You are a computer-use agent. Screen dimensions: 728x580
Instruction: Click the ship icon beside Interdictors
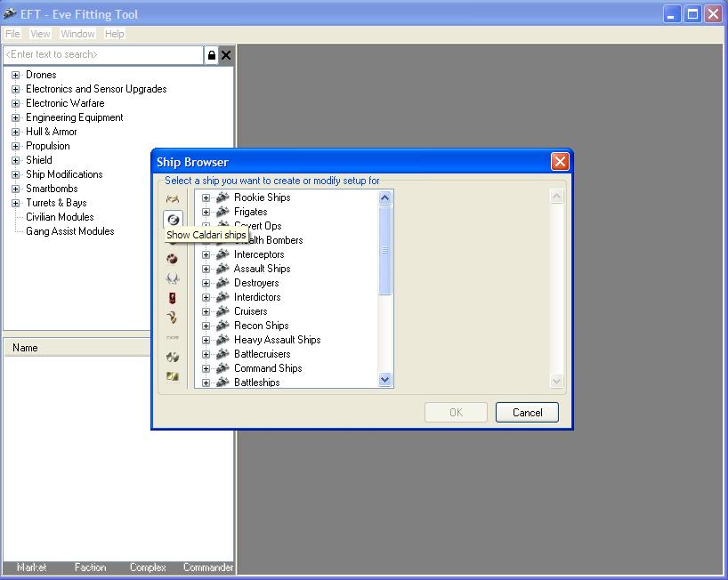coord(222,297)
